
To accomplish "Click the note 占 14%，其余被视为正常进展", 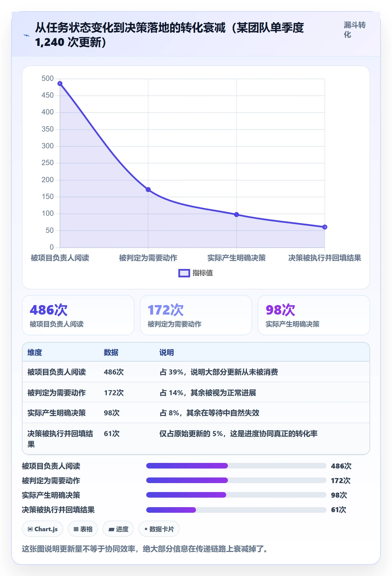I will 208,393.
